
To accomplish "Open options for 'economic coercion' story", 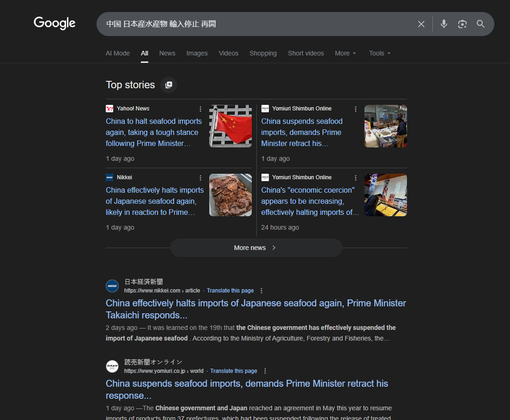I will point(356,178).
